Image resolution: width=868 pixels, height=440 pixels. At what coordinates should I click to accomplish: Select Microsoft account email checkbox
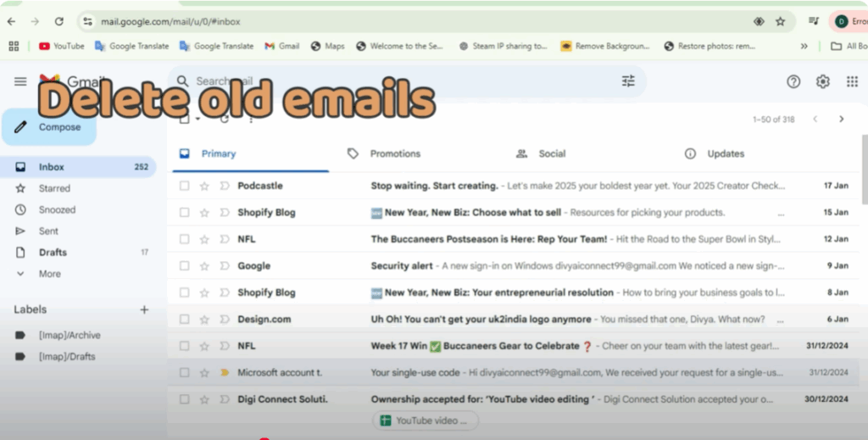[184, 372]
